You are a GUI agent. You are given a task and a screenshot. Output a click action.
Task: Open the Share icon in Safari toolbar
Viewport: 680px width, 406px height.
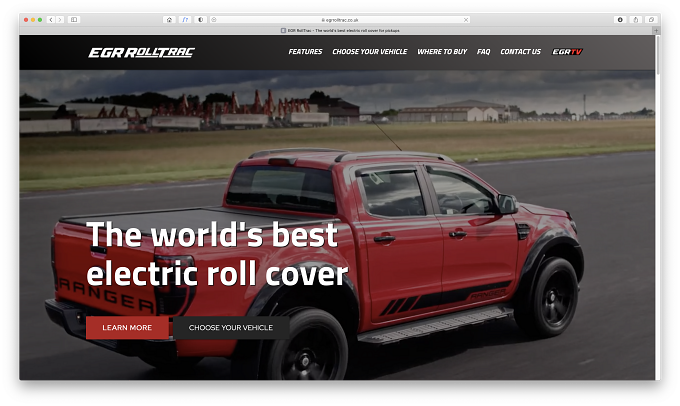636,20
